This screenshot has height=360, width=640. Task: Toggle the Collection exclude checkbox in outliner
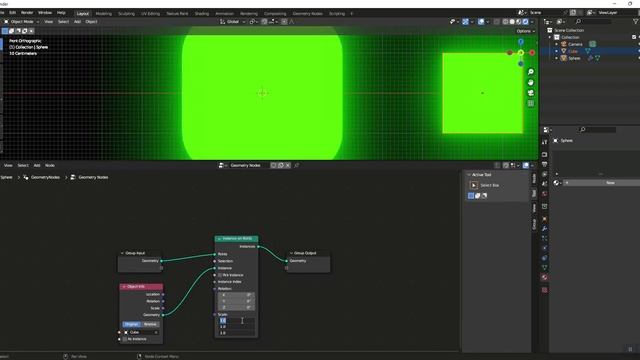634,37
